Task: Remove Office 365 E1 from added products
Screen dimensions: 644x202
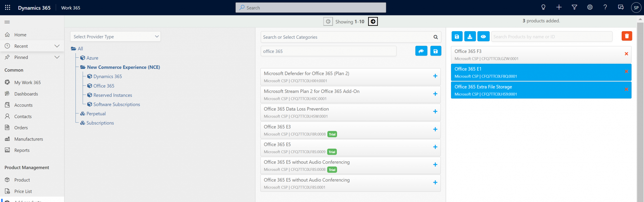Action: 626,72
